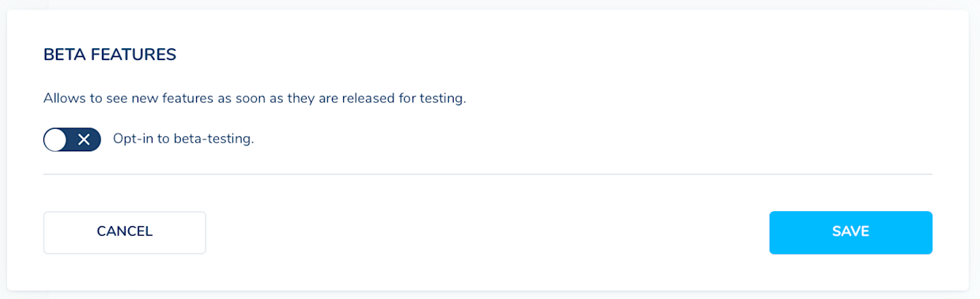Viewport: 980px width, 299px height.
Task: Toggle the Opt-in to beta-testing switch
Action: tap(72, 140)
